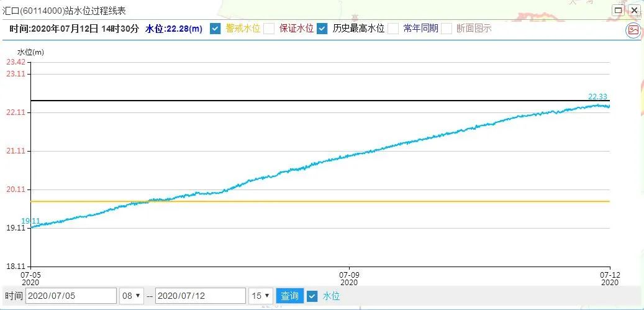
Task: Open the end hour dropdown showing 15
Action: 260,296
